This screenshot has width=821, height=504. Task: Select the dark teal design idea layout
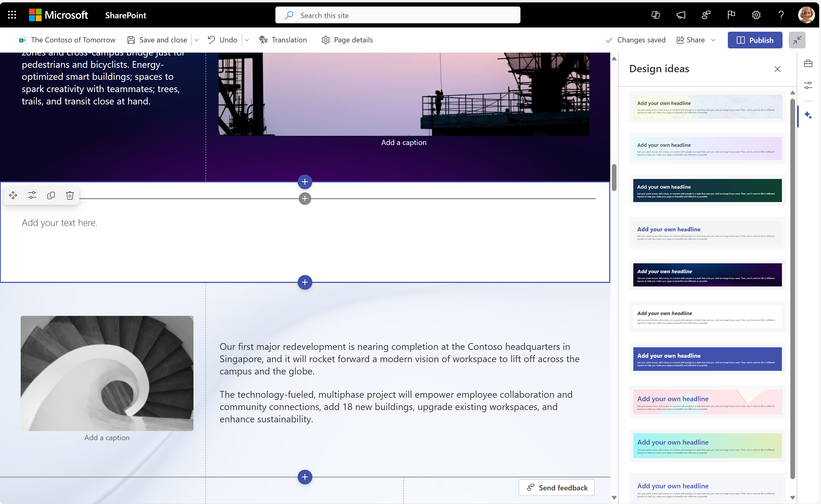pyautogui.click(x=706, y=191)
